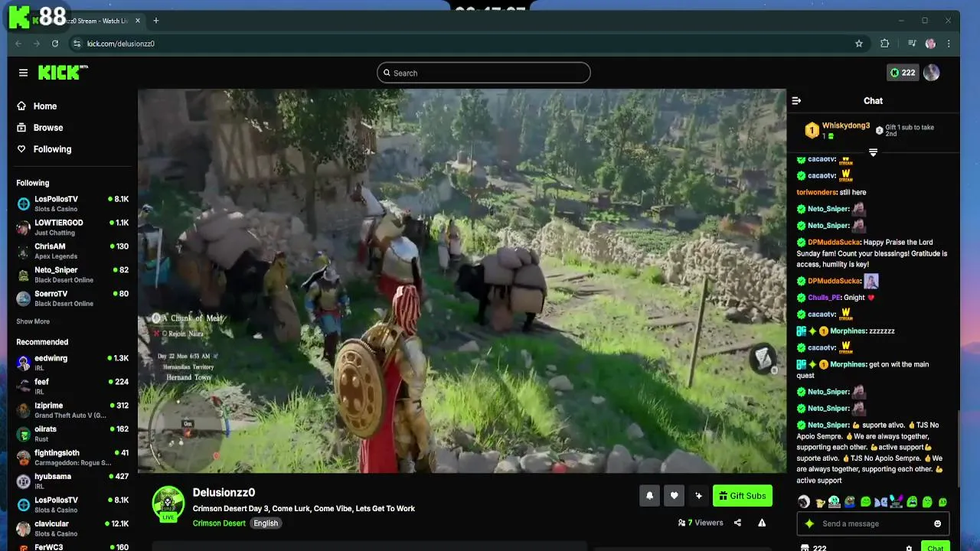
Task: Pick the grey circular emote in the row
Action: coord(803,502)
